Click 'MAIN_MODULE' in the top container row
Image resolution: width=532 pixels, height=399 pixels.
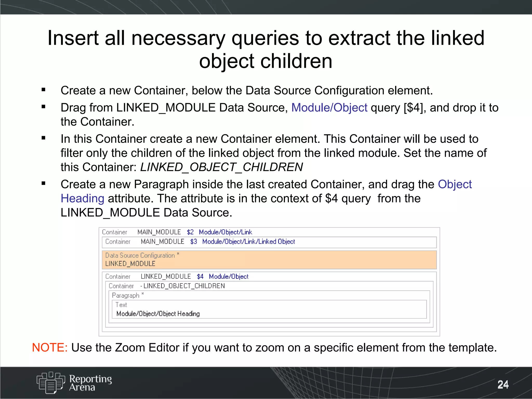pyautogui.click(x=159, y=232)
